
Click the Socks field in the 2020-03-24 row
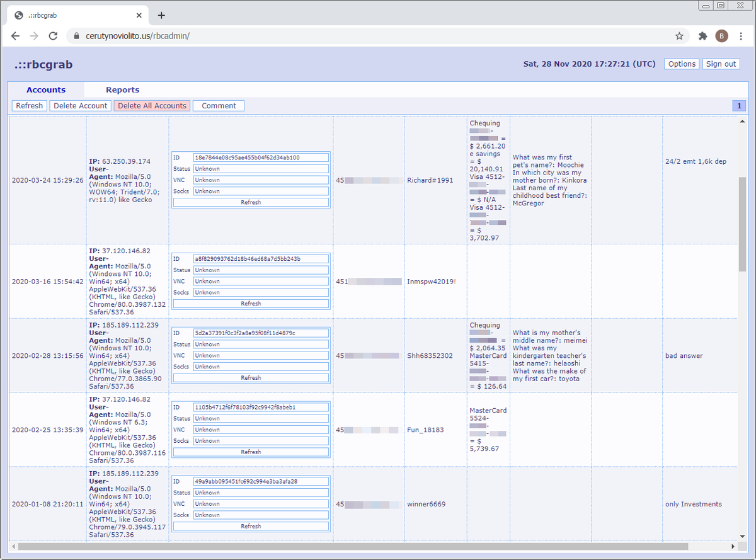(261, 191)
